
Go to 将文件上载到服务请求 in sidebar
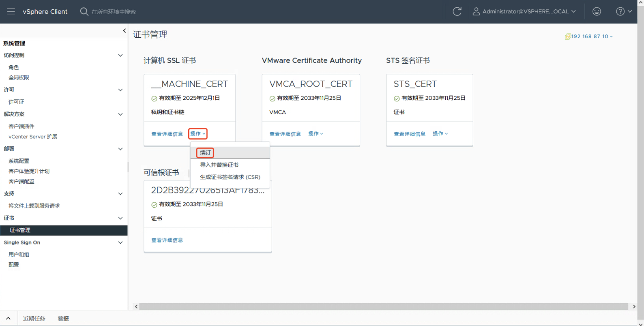coord(34,206)
